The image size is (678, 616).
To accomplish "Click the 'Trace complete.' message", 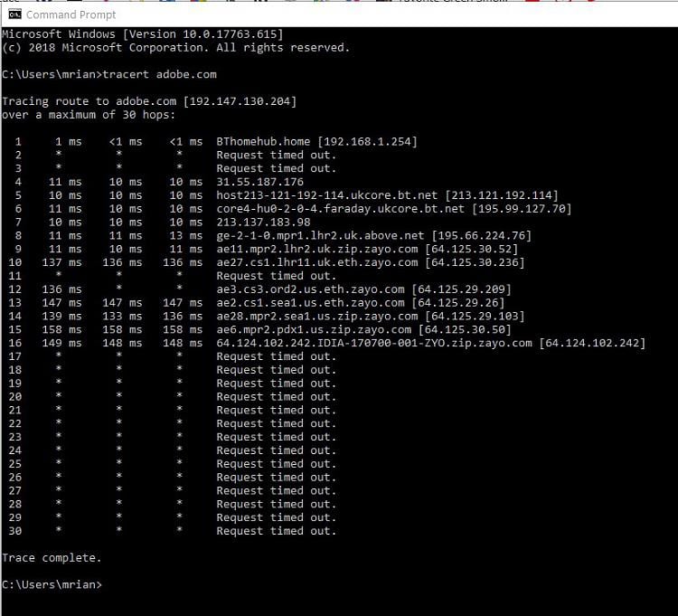I will [x=52, y=557].
